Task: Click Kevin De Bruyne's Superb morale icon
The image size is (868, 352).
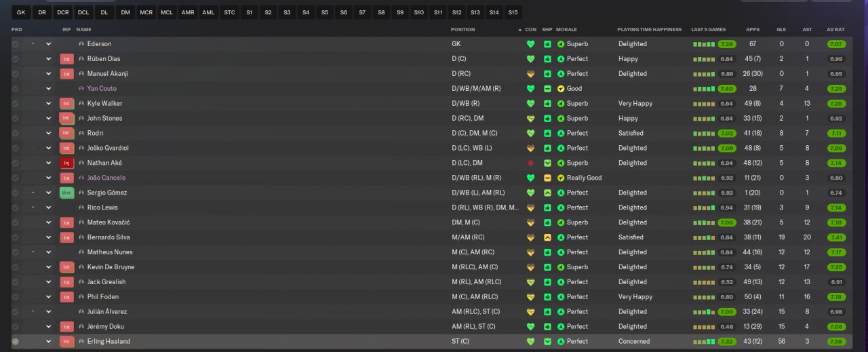Action: [x=561, y=267]
